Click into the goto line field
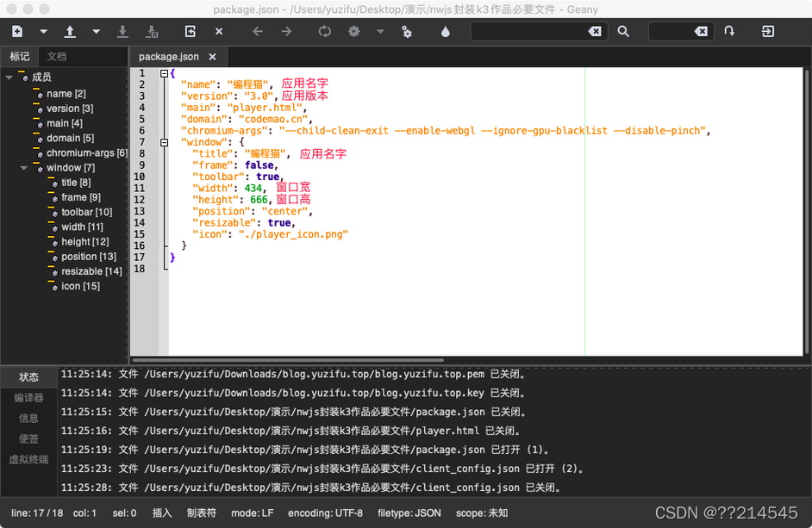 (x=671, y=32)
